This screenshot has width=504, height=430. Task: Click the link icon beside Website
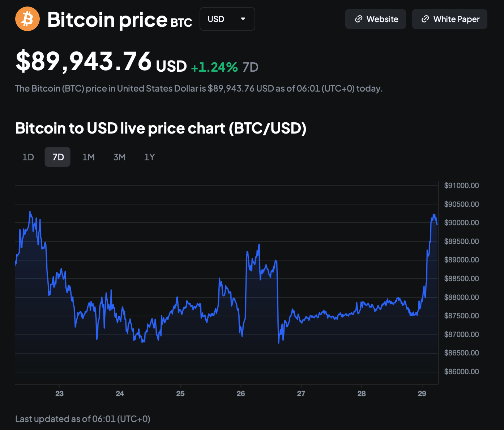point(358,19)
